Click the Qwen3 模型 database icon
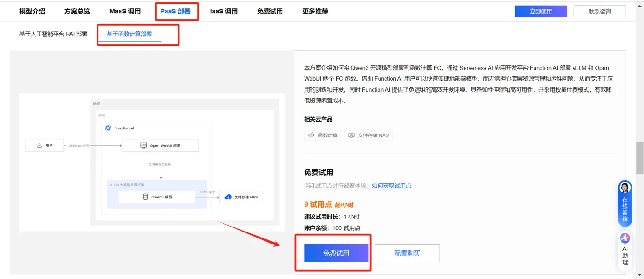The height and width of the screenshot is (279, 644). [x=145, y=197]
